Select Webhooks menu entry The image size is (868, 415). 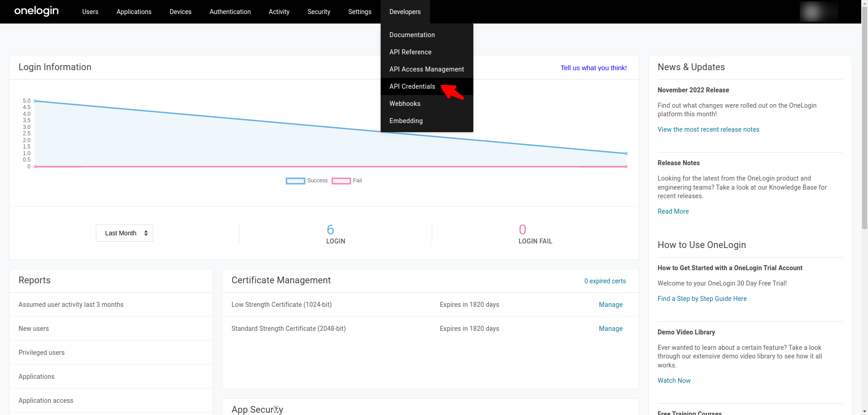pyautogui.click(x=427, y=104)
